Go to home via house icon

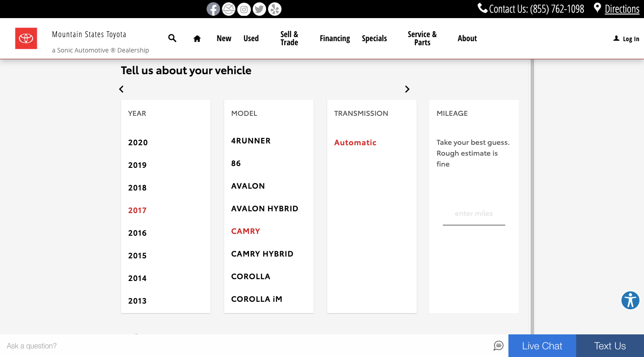click(x=197, y=38)
